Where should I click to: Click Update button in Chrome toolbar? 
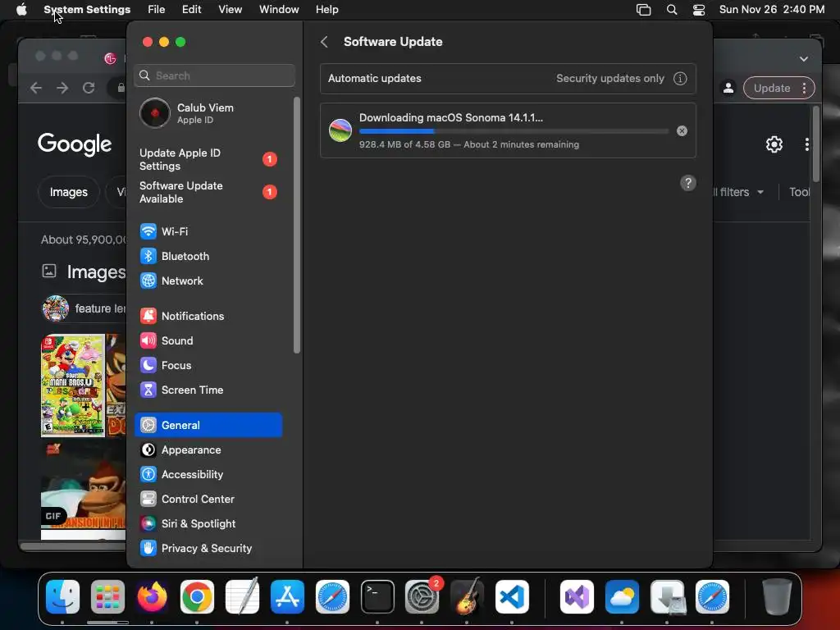(771, 89)
